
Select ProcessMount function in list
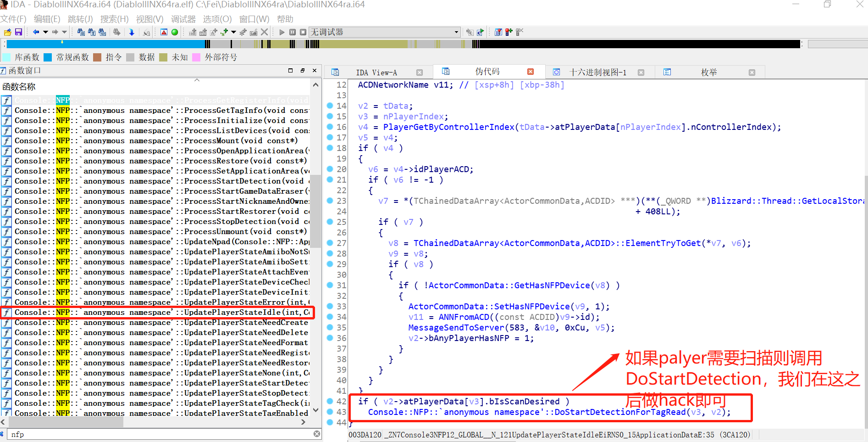pyautogui.click(x=156, y=141)
